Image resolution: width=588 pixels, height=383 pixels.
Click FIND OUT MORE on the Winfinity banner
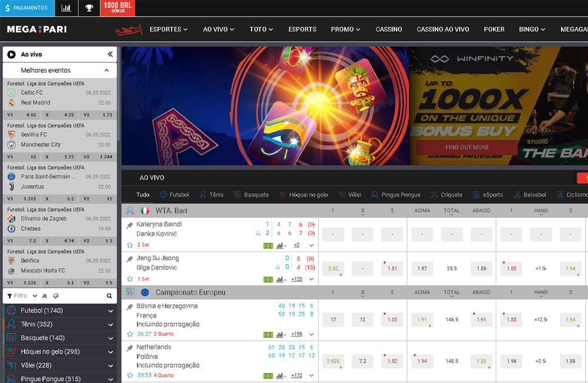tap(467, 147)
